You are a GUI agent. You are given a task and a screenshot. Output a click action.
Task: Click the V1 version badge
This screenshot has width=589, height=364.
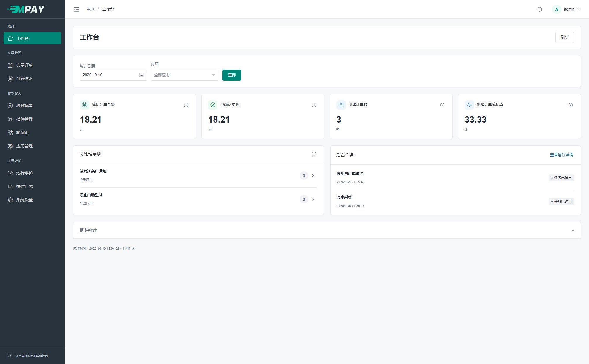[9, 356]
